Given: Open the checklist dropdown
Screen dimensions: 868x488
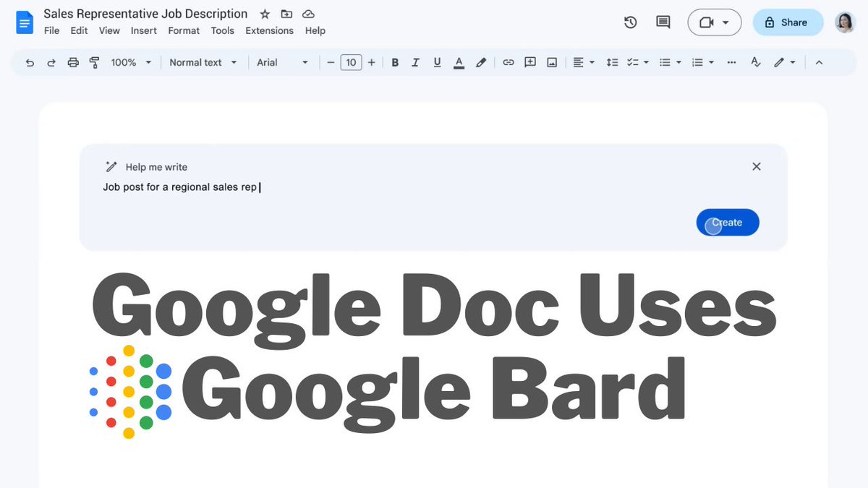Looking at the screenshot, I should pos(637,63).
